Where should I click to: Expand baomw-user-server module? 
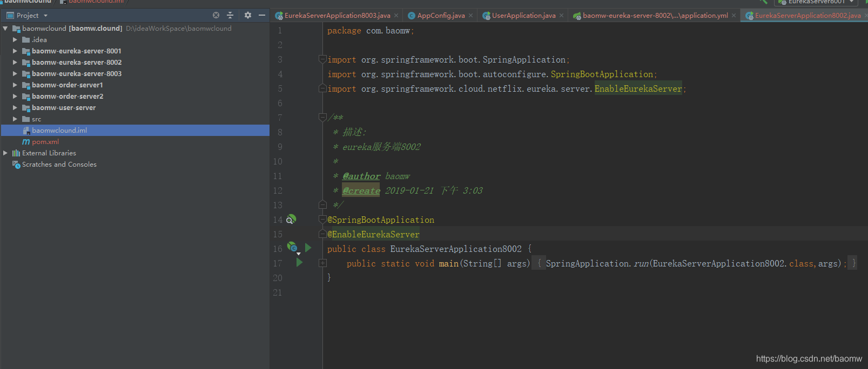(15, 108)
